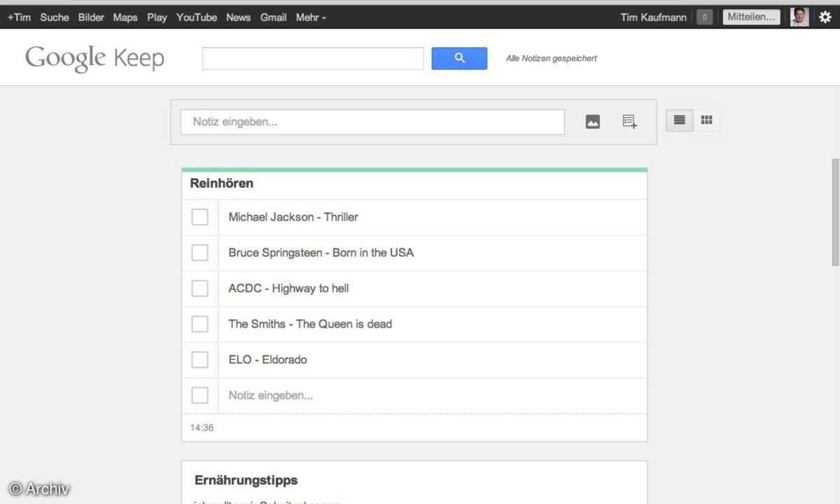Switch to list view layout
The image size is (840, 504).
pyautogui.click(x=679, y=120)
